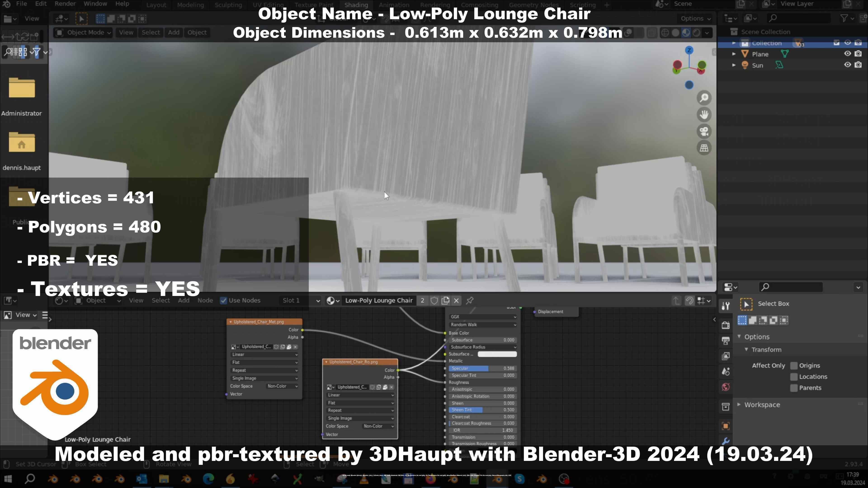Click the hand pan view icon
The width and height of the screenshot is (868, 488).
click(704, 115)
